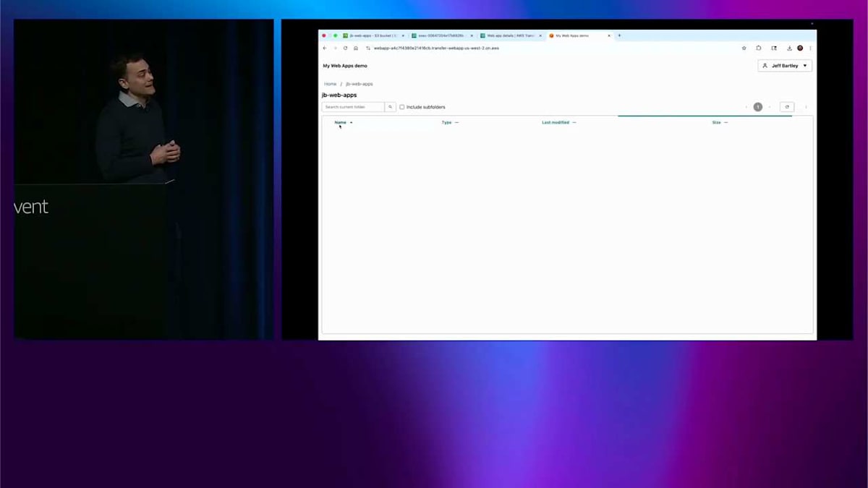Click the Home breadcrumb link
Viewport: 868px width, 488px height.
click(331, 84)
